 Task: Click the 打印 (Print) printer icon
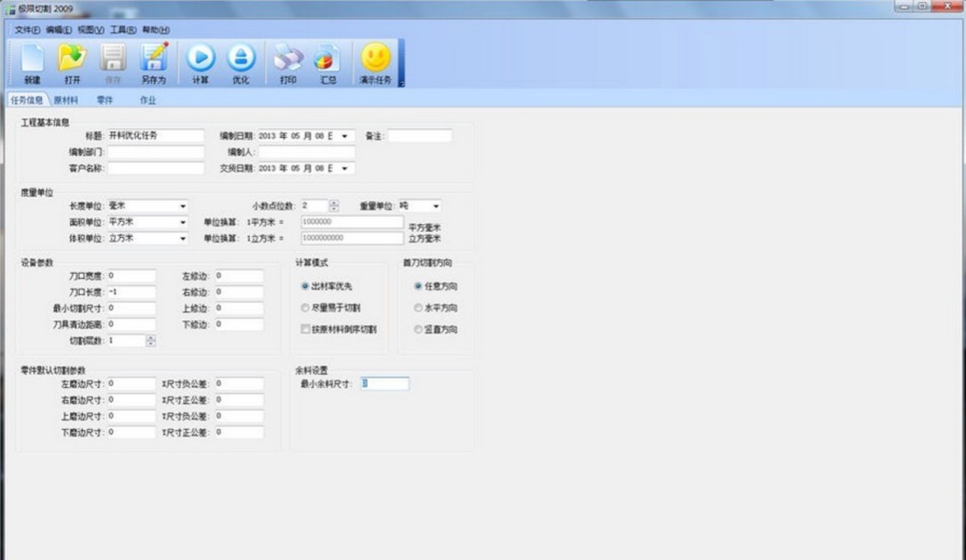(288, 58)
